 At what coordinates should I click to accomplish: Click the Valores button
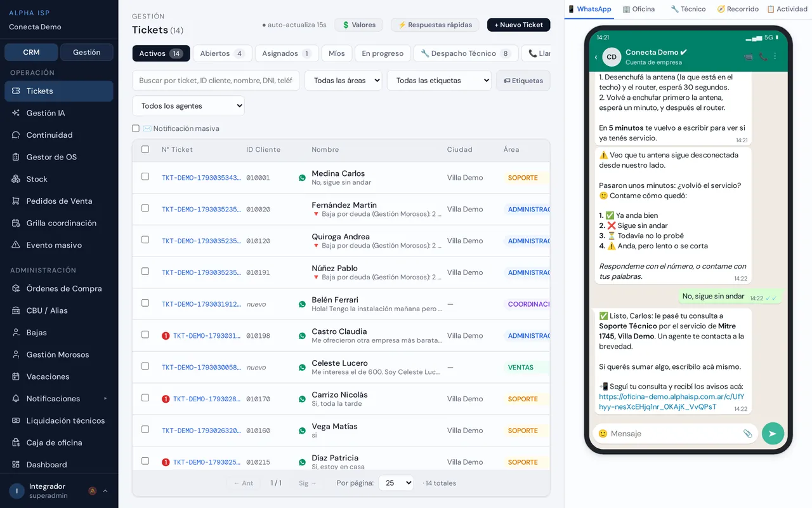pyautogui.click(x=358, y=25)
